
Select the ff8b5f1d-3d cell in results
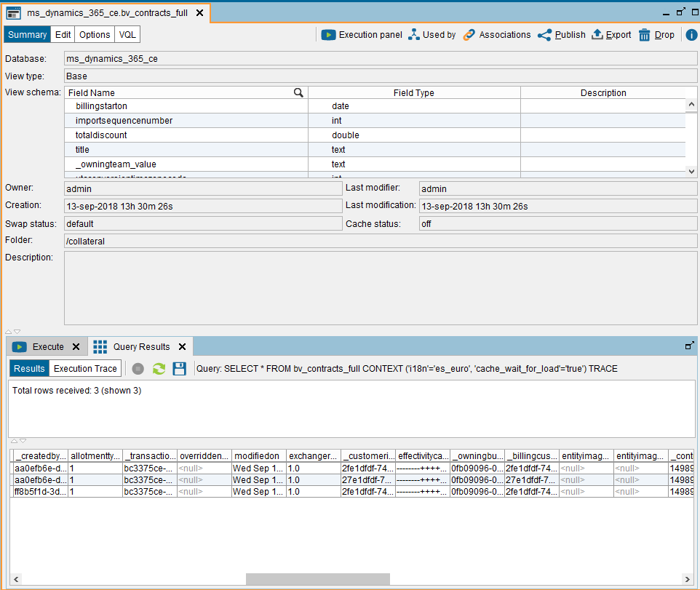point(41,491)
